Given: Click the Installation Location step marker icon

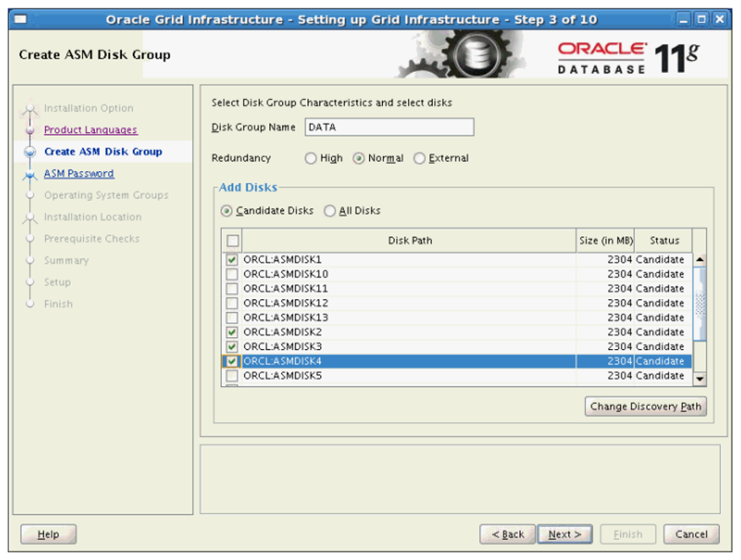Looking at the screenshot, I should pos(30,218).
